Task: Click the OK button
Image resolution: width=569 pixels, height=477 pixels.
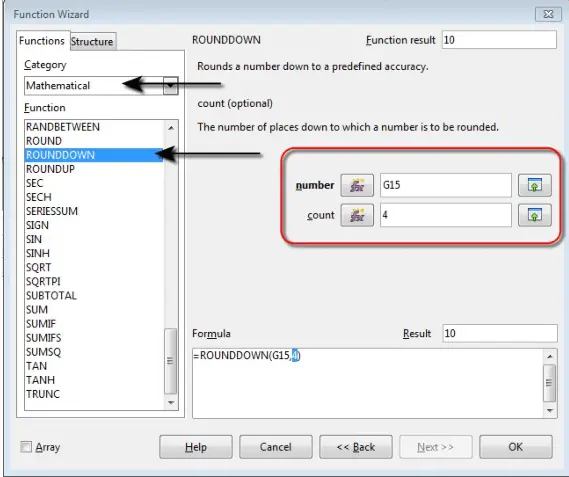Action: click(x=516, y=447)
